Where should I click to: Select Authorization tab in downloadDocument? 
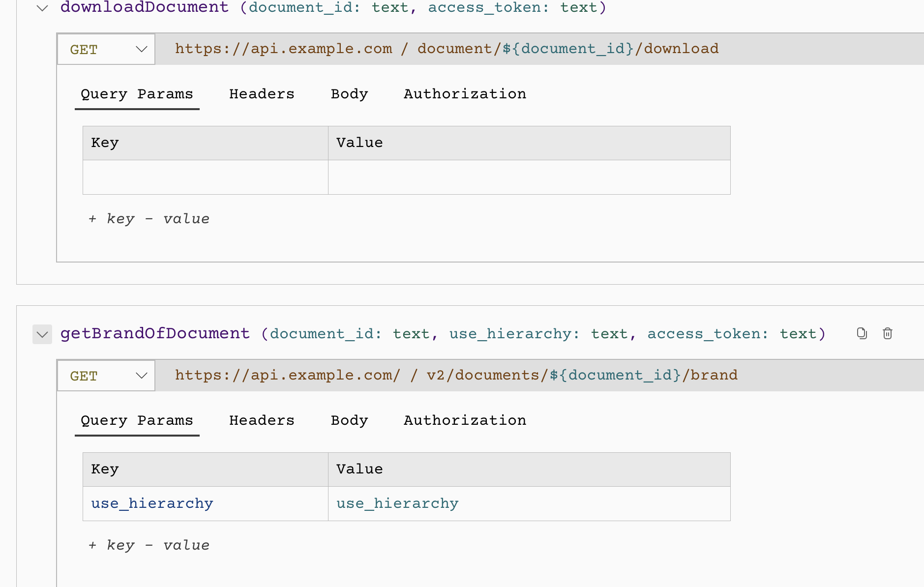[465, 94]
